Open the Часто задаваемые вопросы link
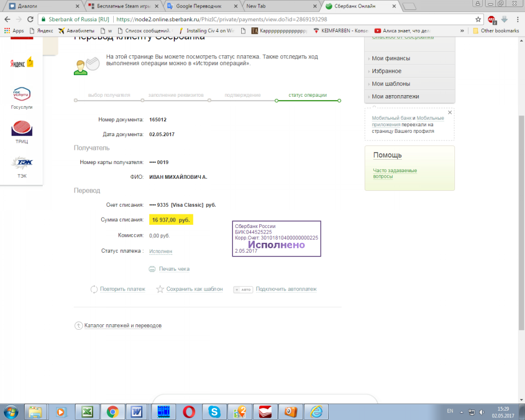Image resolution: width=525 pixels, height=420 pixels. 395,173
